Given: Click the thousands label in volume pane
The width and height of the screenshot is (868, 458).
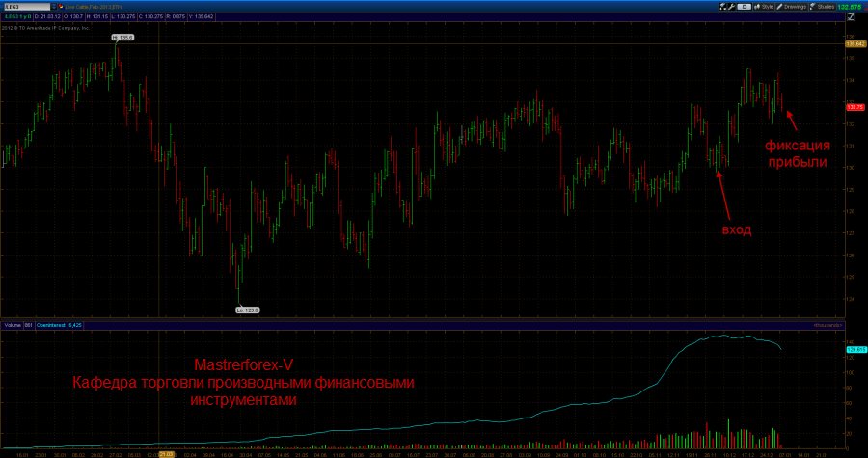Looking at the screenshot, I should click(x=828, y=325).
